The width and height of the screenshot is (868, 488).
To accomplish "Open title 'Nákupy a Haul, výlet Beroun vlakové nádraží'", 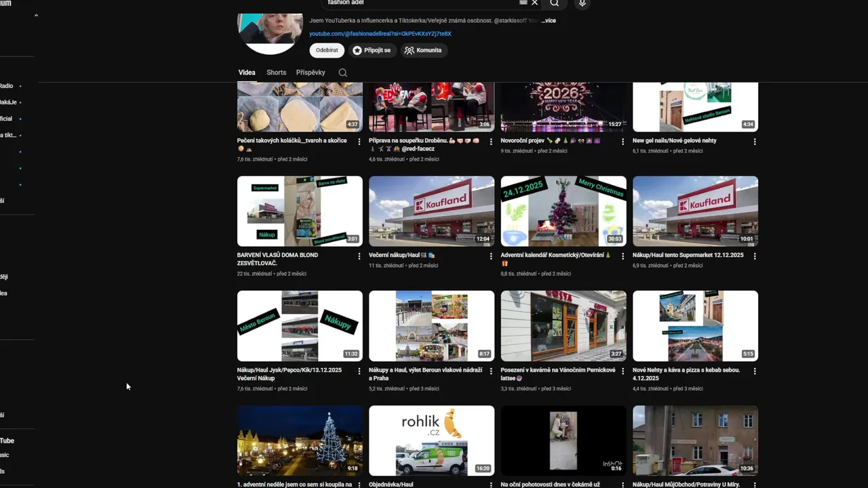I will pyautogui.click(x=425, y=374).
